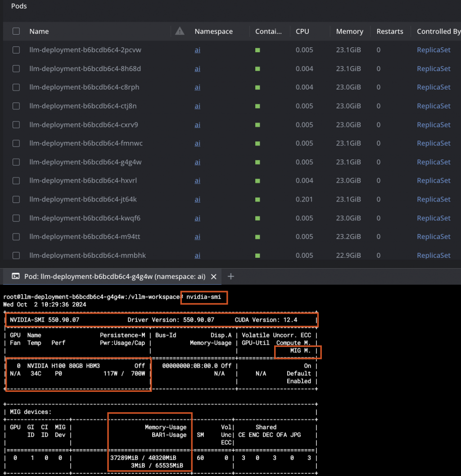461x476 pixels.
Task: Select checkbox for pod llm-deployment-b6bcdb6c4-2pcvw
Action: click(x=16, y=50)
